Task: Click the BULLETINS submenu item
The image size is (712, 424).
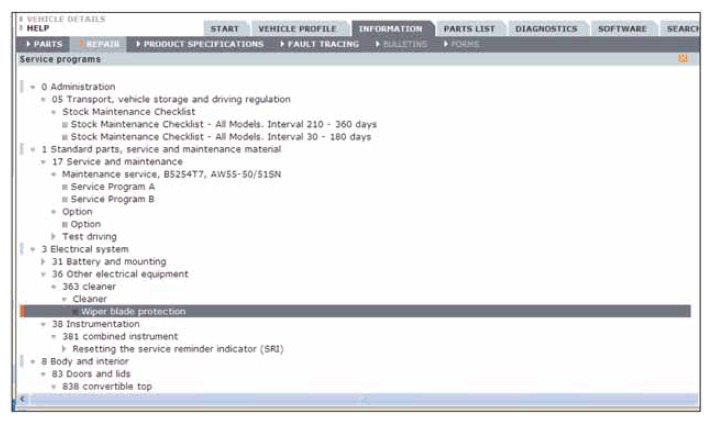Action: tap(401, 44)
